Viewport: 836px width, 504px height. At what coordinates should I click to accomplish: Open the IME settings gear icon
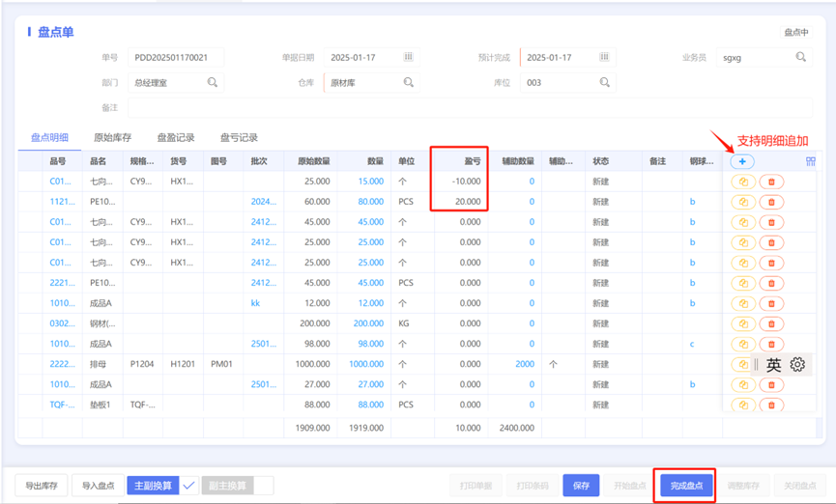tap(797, 364)
